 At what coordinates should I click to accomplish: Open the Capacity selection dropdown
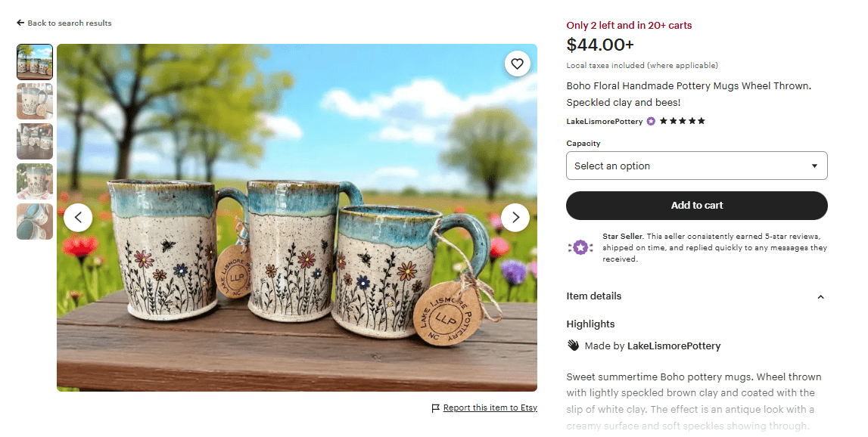tap(696, 166)
